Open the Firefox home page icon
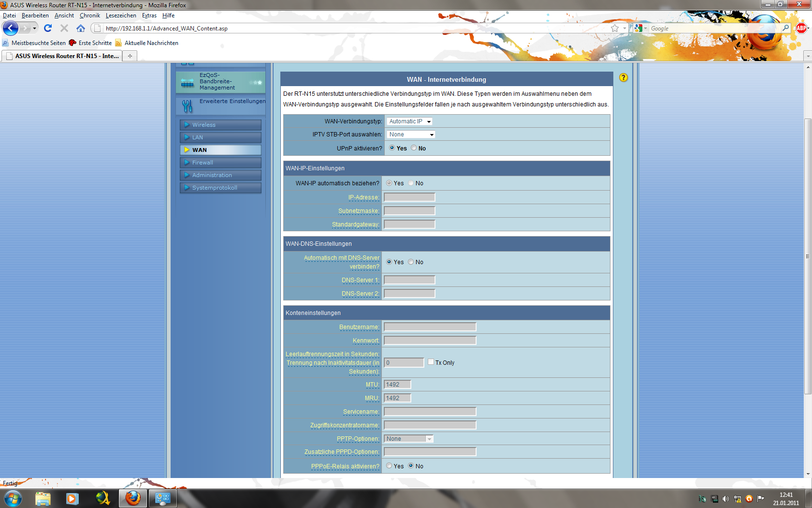The image size is (812, 508). (81, 28)
